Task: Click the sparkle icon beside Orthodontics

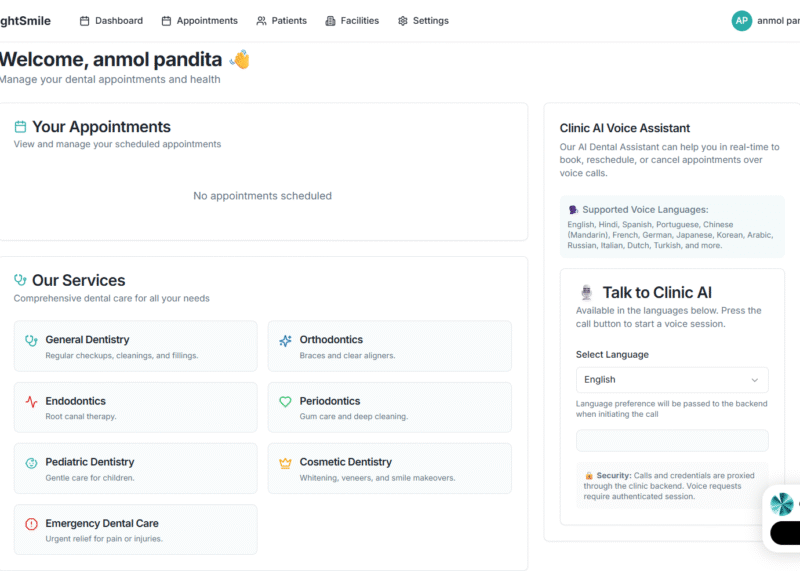Action: coord(285,340)
